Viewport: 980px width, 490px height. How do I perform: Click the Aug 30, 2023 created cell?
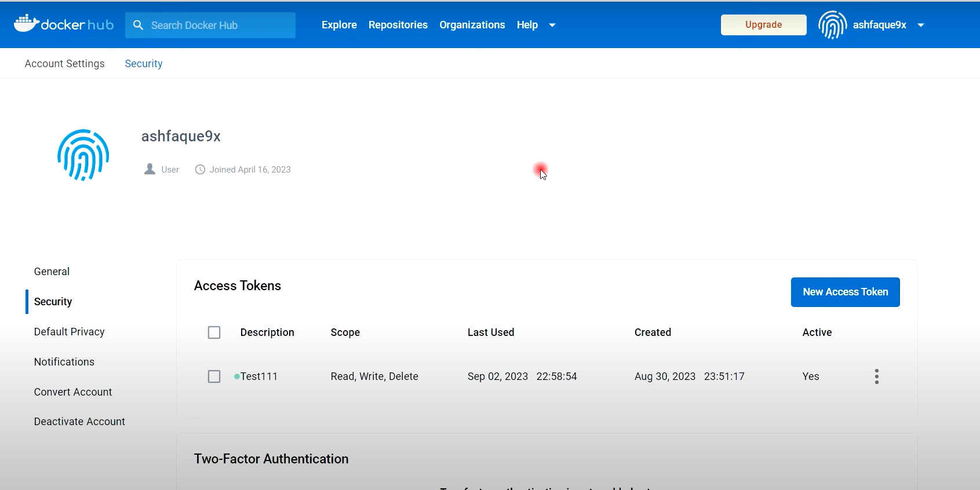[689, 376]
